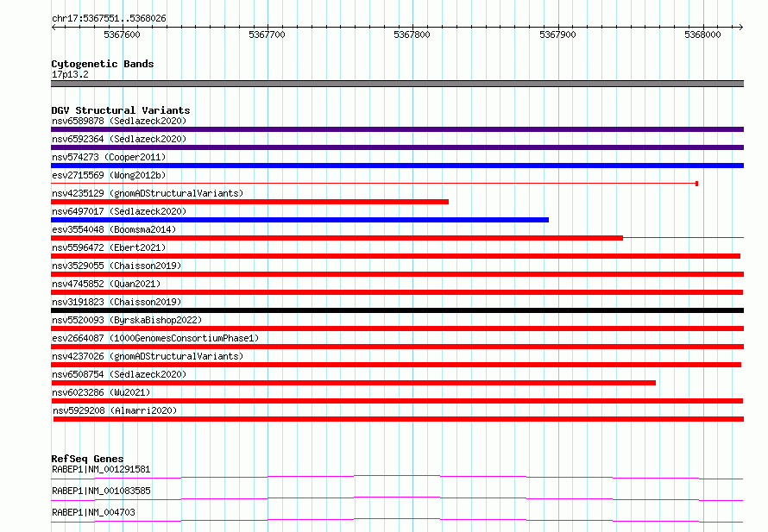Select the magenta line for RABEP1|NM_004703
The height and width of the screenshot is (532, 768).
point(397,520)
